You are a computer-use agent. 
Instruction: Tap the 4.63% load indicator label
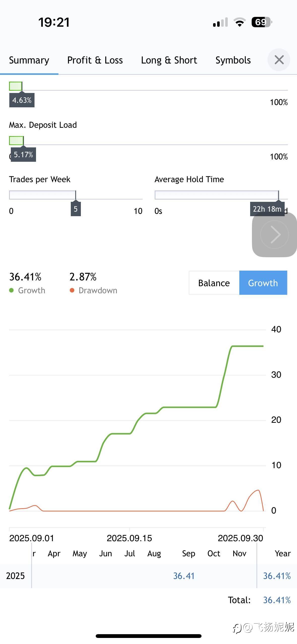(x=22, y=100)
